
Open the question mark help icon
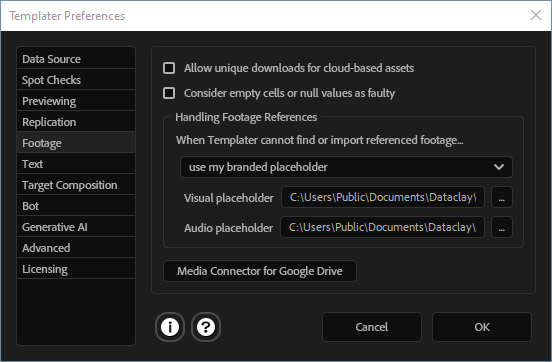coord(206,327)
